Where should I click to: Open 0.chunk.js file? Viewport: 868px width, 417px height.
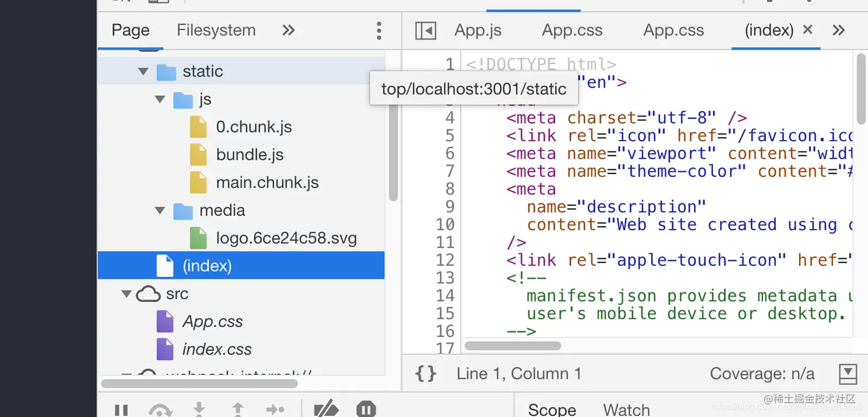coord(254,127)
